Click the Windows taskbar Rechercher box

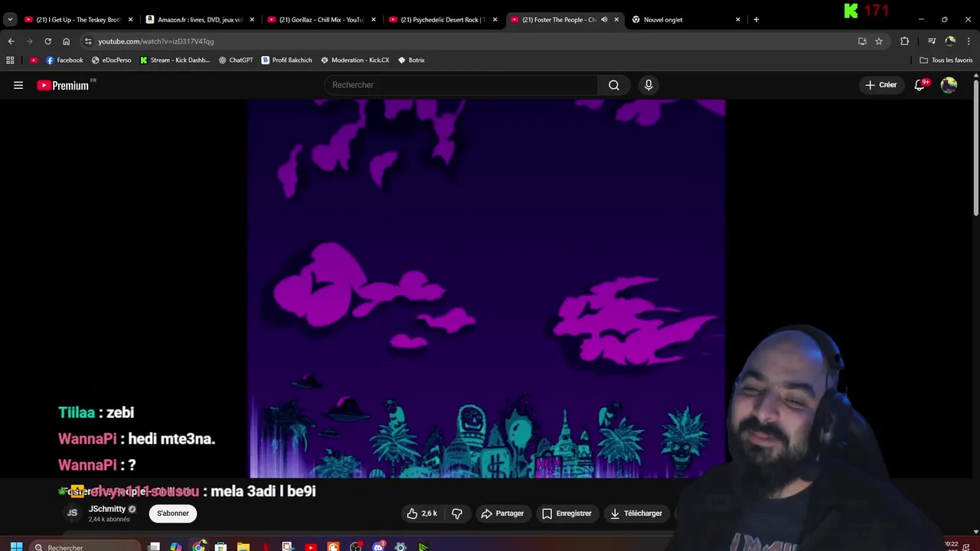[x=86, y=547]
